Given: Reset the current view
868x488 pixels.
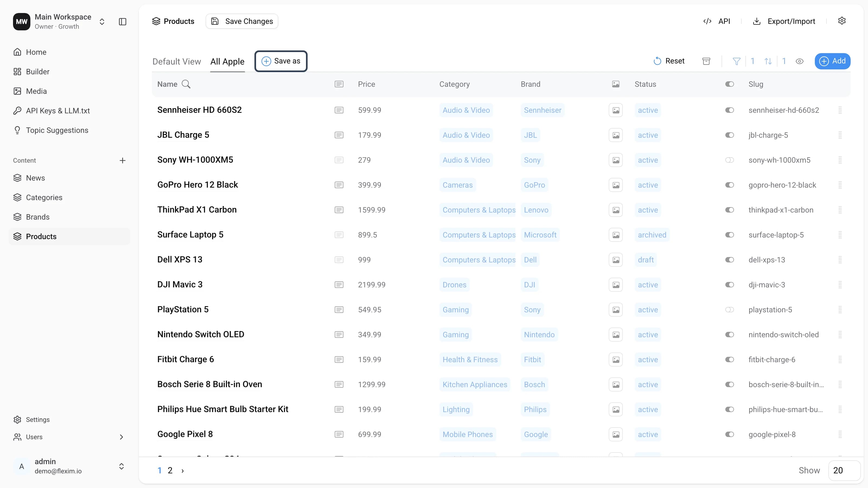Looking at the screenshot, I should click(669, 61).
